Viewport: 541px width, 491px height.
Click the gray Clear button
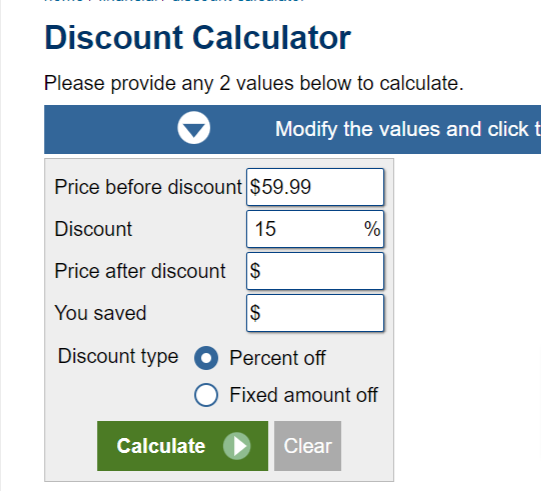pyautogui.click(x=307, y=446)
